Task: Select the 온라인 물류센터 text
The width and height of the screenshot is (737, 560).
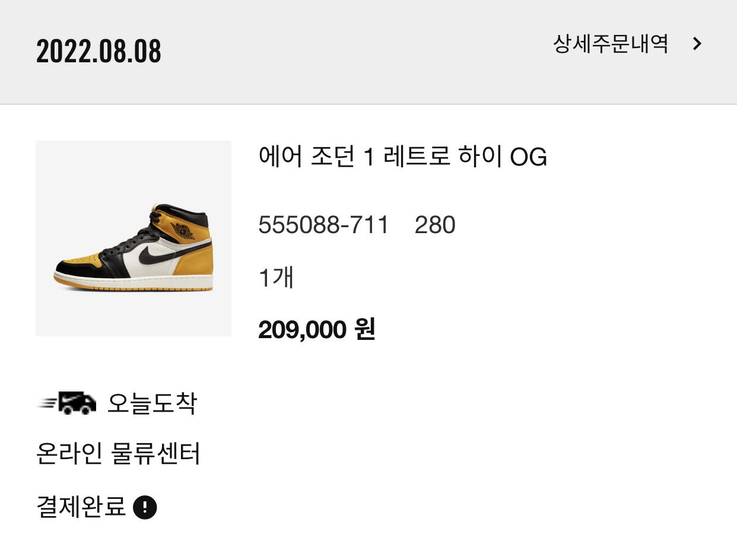Action: point(118,454)
